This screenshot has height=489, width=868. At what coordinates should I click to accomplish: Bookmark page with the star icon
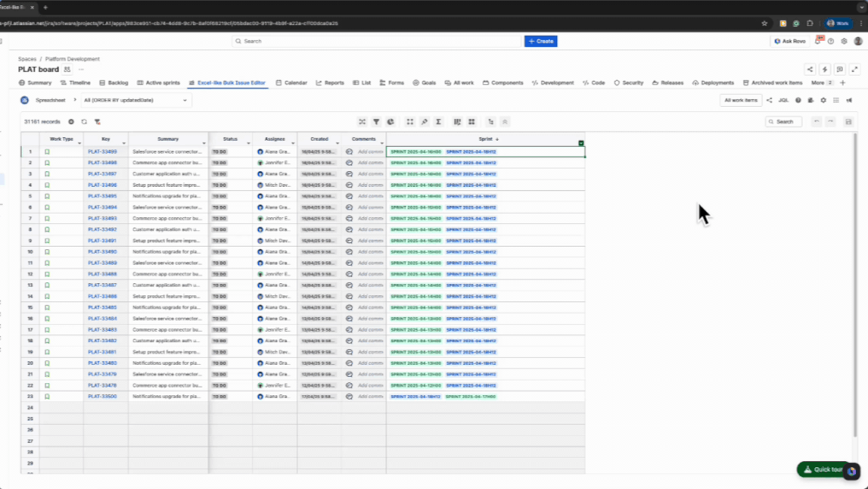pos(765,23)
